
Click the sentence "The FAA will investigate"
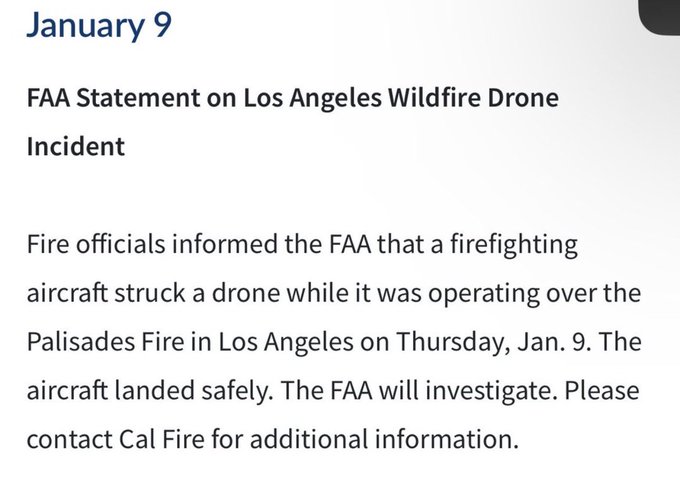coord(418,390)
